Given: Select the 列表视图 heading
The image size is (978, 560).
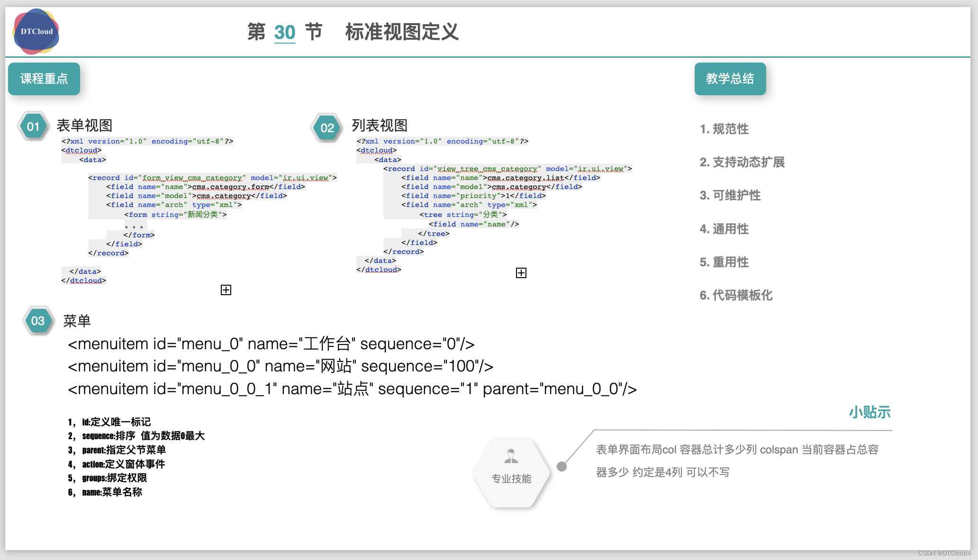Looking at the screenshot, I should tap(380, 126).
